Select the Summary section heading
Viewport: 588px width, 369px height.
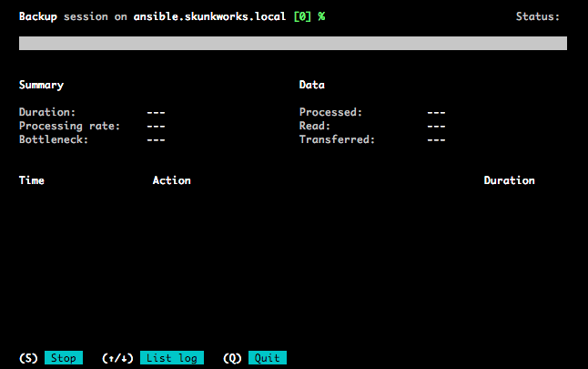pyautogui.click(x=41, y=86)
